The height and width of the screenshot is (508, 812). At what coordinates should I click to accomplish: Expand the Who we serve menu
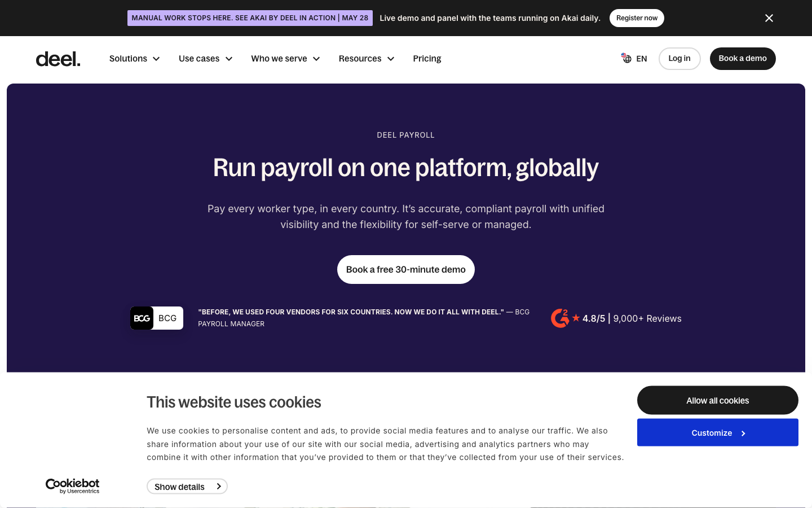pyautogui.click(x=285, y=59)
